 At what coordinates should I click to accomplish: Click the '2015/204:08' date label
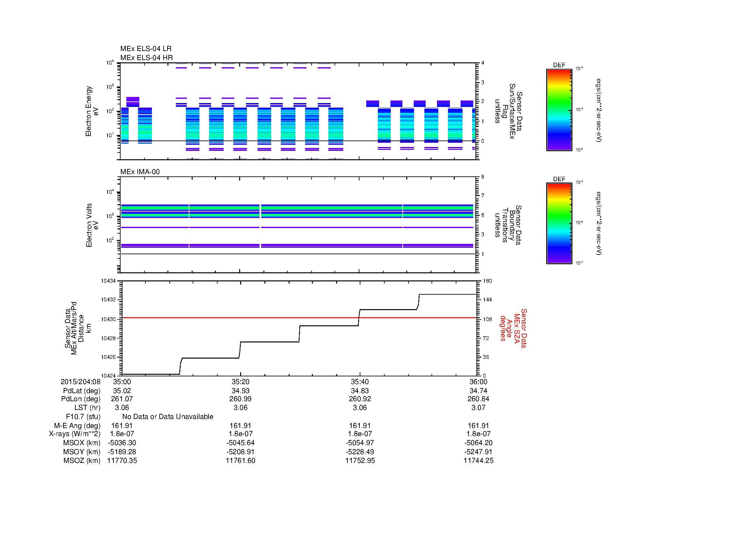(x=80, y=382)
